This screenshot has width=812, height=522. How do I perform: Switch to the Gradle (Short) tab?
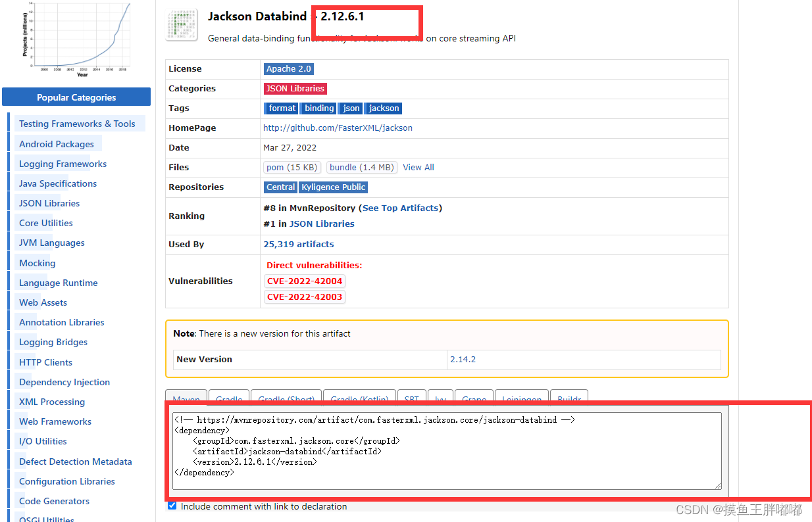click(x=286, y=398)
